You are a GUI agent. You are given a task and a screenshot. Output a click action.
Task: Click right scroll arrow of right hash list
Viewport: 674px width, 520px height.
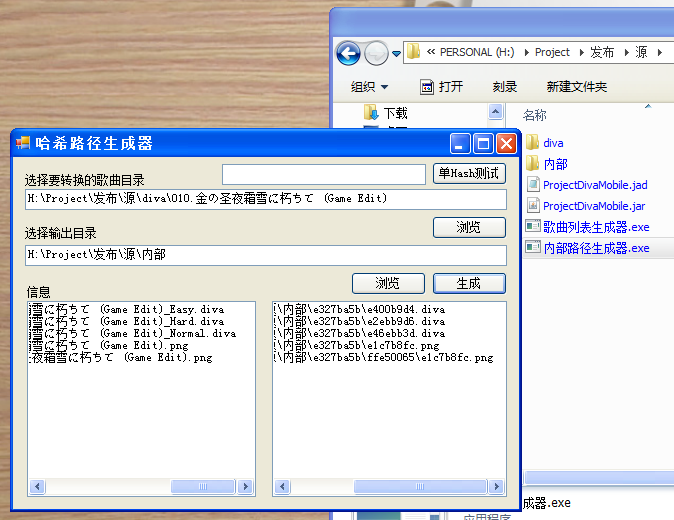point(496,486)
